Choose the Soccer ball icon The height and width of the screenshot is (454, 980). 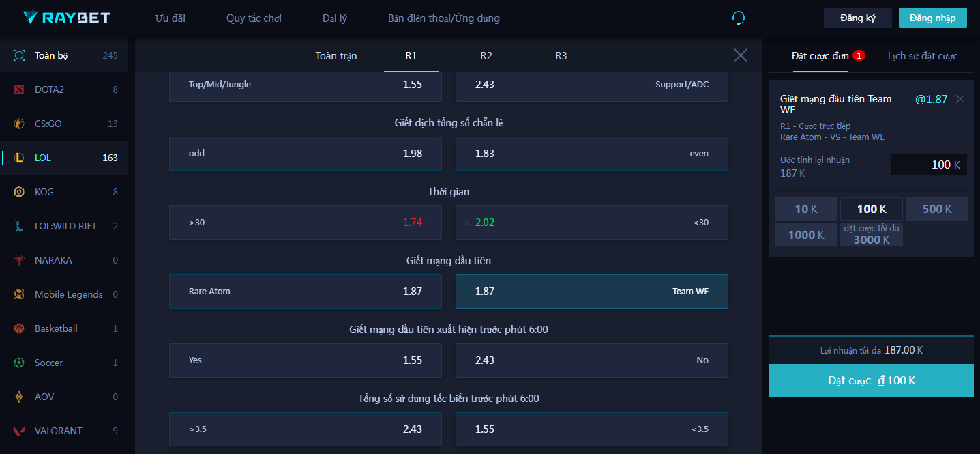(x=19, y=363)
